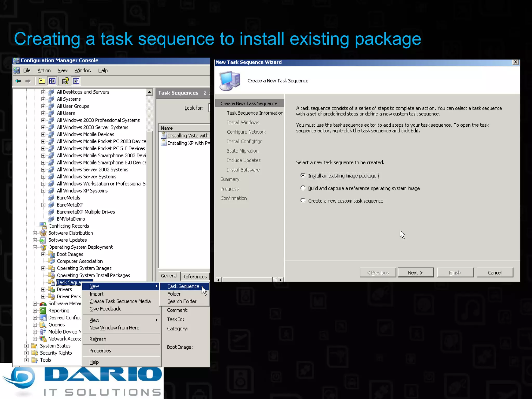Click the Previous button in the wizard
532x399 pixels.
[378, 272]
